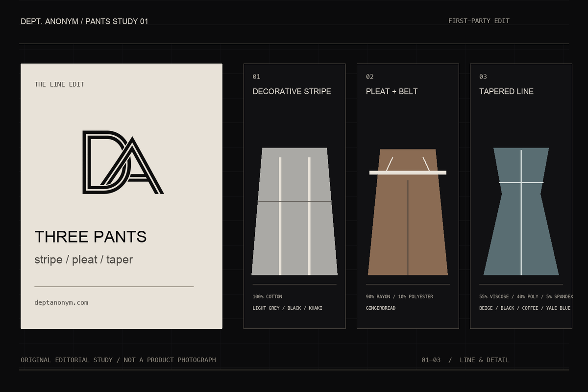Image resolution: width=588 pixels, height=392 pixels.
Task: Click "FIRST-PARTY EDIT" header text
Action: point(479,21)
